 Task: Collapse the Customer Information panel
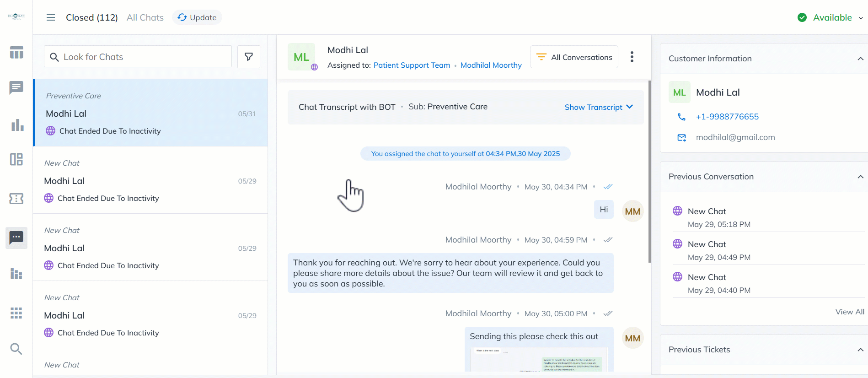(x=860, y=59)
